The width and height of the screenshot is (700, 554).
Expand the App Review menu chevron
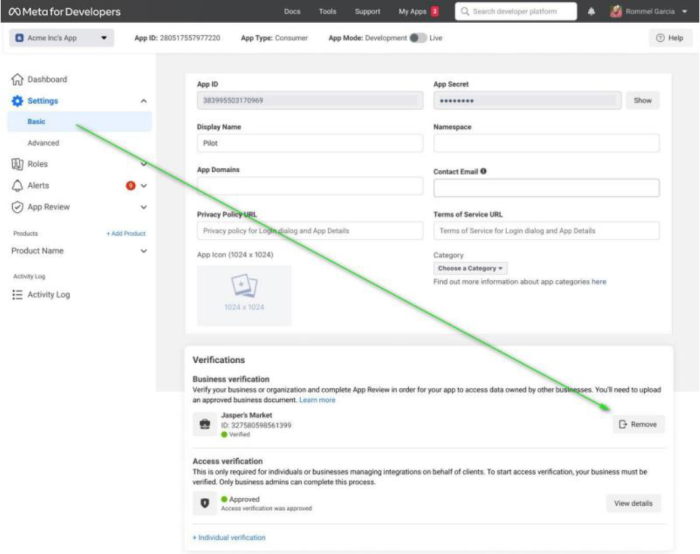pyautogui.click(x=143, y=207)
